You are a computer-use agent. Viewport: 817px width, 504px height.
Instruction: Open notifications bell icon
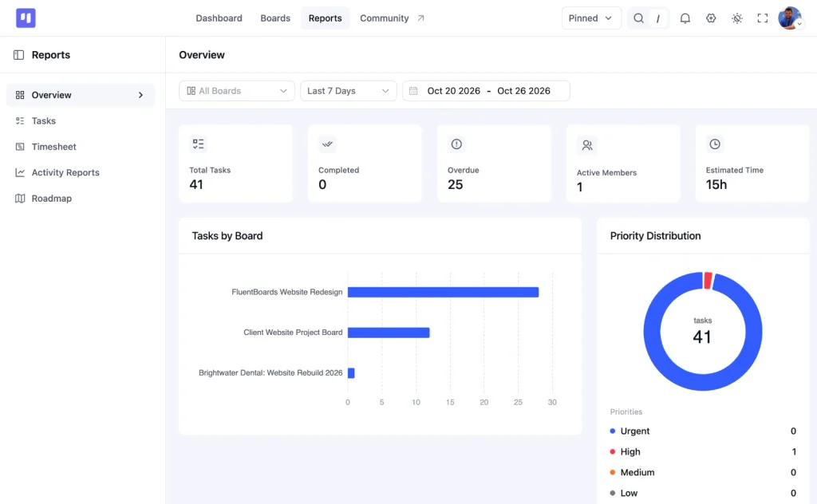pos(685,18)
